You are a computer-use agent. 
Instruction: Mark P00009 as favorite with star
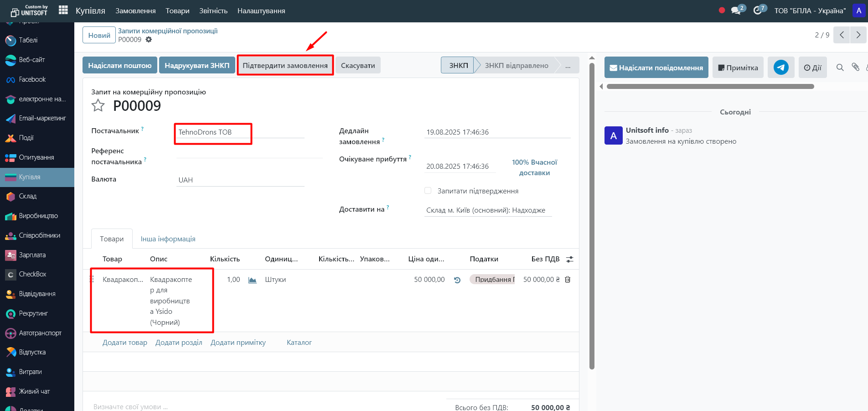[98, 106]
